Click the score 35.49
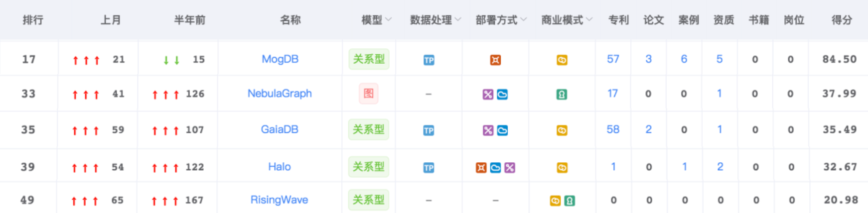Image resolution: width=868 pixels, height=213 pixels. tap(840, 129)
